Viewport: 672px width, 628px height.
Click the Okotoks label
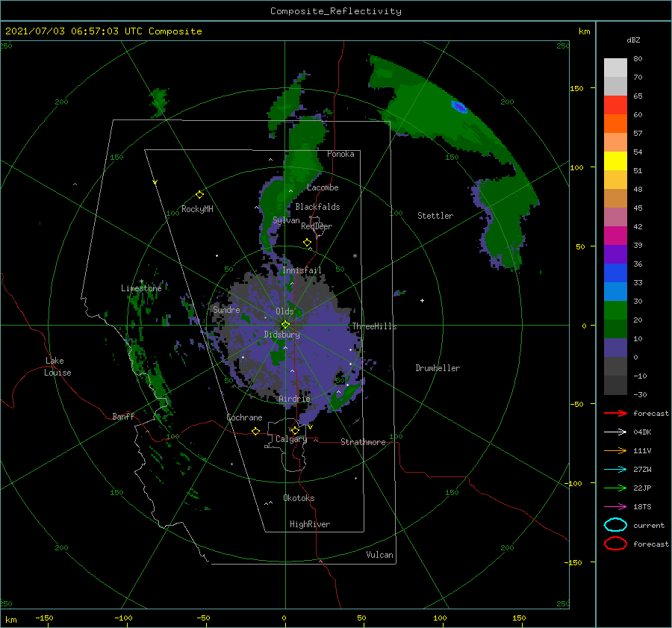299,498
